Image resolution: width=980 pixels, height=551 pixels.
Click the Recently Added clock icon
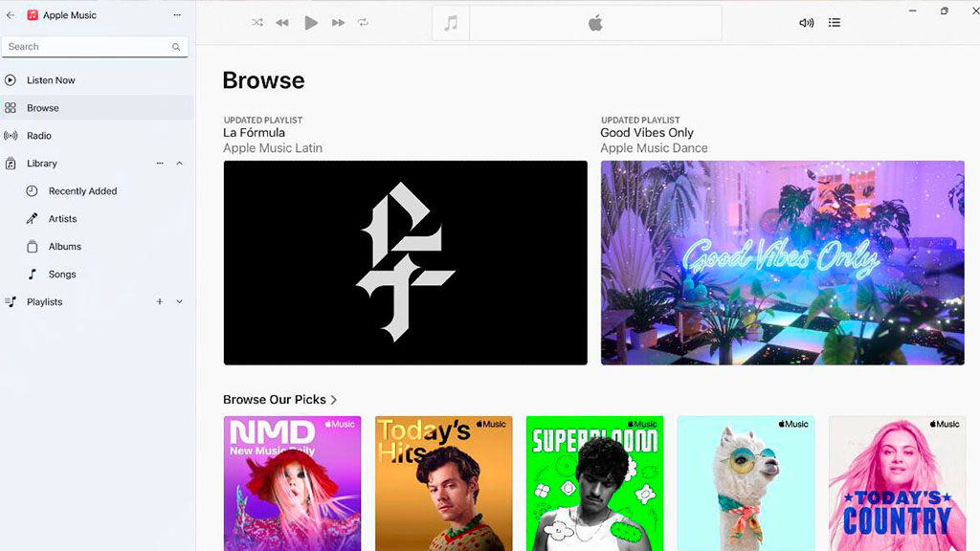tap(32, 191)
